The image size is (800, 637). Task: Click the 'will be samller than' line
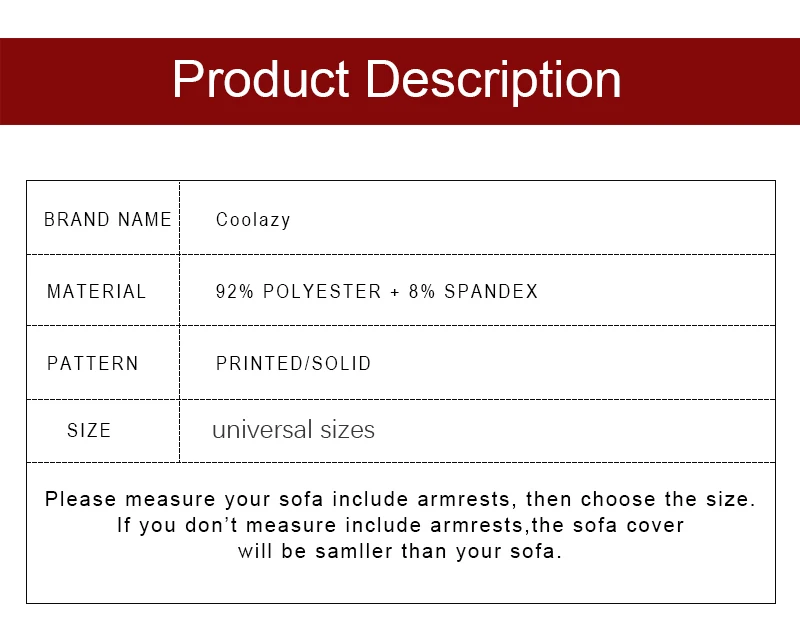pos(400,551)
